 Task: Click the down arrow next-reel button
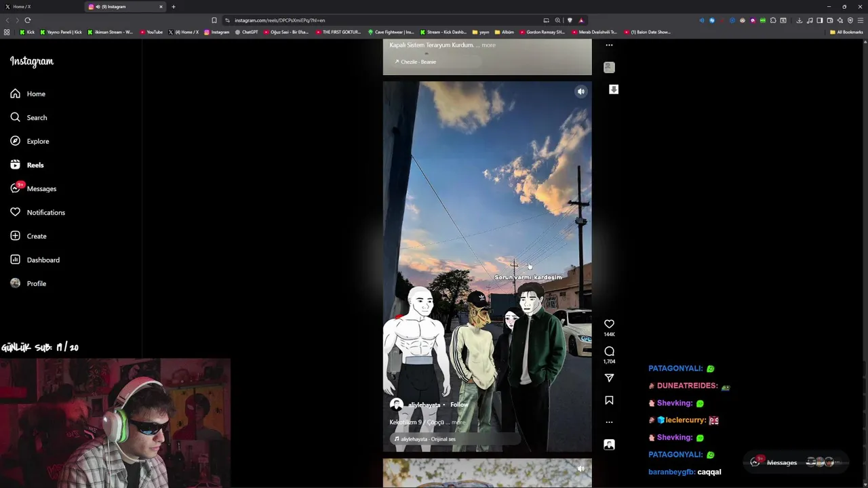[614, 89]
